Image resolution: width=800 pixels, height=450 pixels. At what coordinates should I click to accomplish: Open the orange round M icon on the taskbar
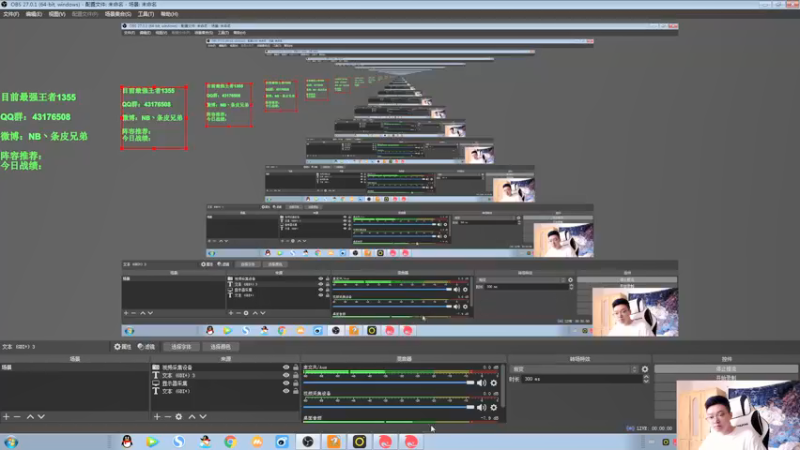[257, 442]
